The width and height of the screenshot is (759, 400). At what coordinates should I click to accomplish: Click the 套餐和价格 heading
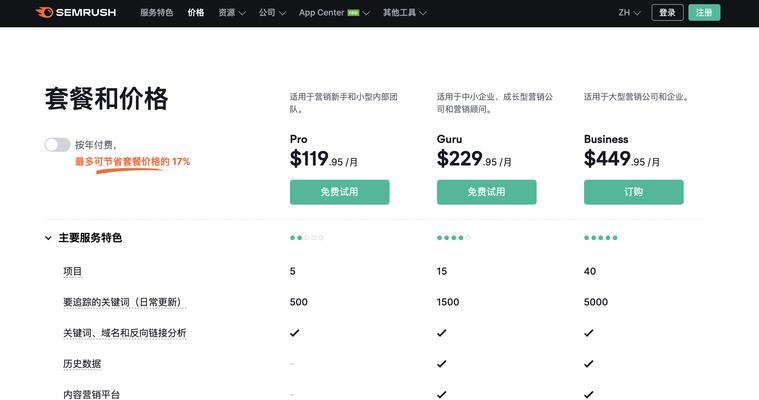(x=106, y=99)
